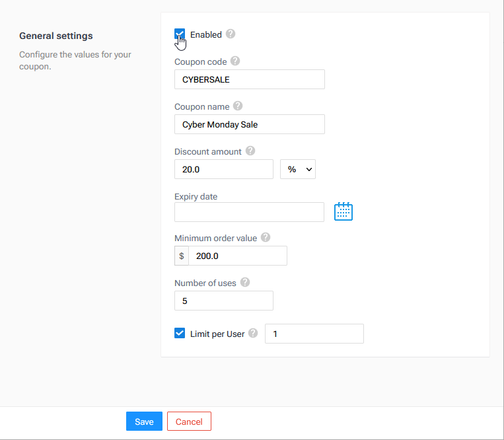Image resolution: width=504 pixels, height=440 pixels.
Task: Click the Enabled label text
Action: click(x=206, y=35)
